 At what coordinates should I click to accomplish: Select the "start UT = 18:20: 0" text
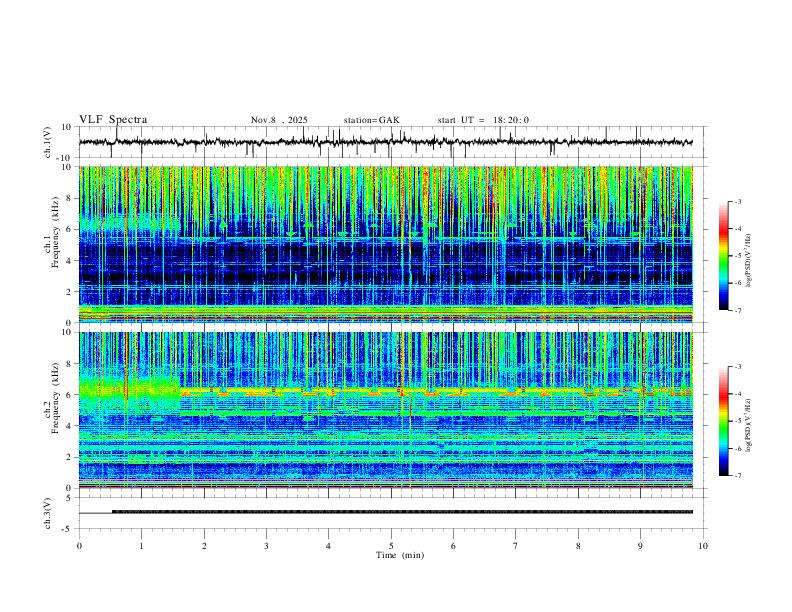click(483, 120)
